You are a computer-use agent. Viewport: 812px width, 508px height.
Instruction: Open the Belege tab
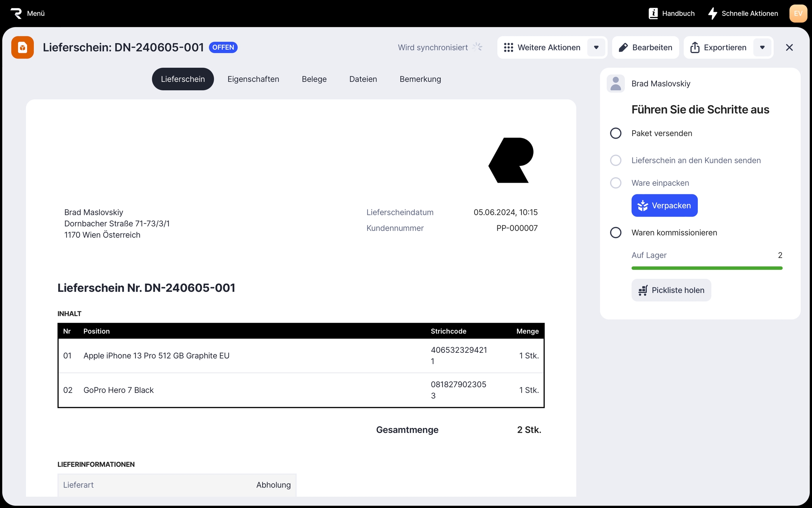pyautogui.click(x=314, y=79)
